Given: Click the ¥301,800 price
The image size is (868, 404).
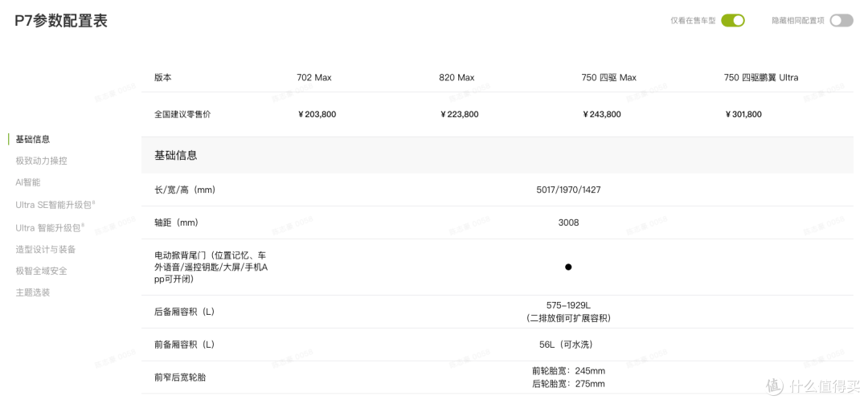Looking at the screenshot, I should 743,115.
